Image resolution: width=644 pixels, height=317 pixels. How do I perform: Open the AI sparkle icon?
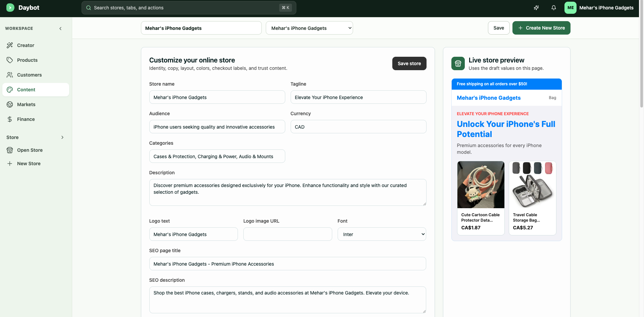536,8
